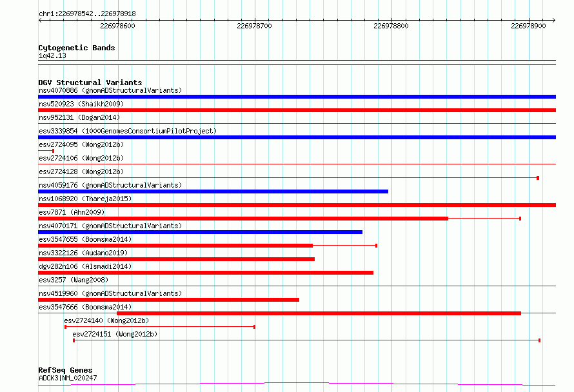Select the blue nsv4070171 variant bar
574x392 pixels.
pos(200,232)
